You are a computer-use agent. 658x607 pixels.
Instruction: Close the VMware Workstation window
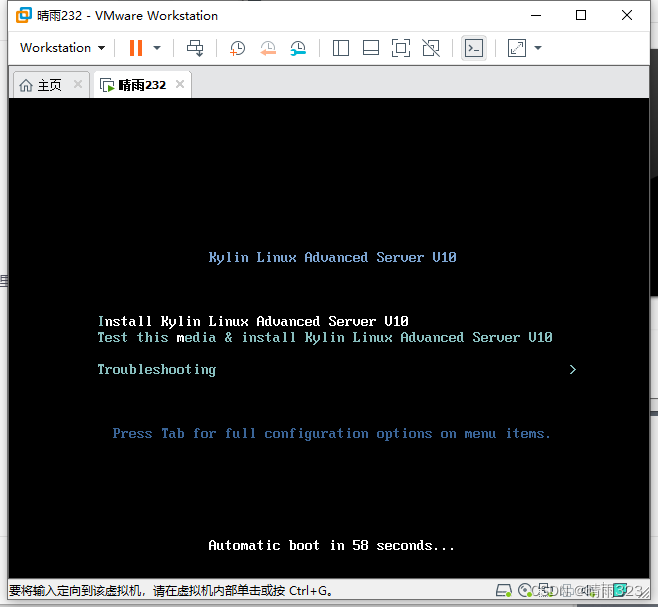coord(627,15)
